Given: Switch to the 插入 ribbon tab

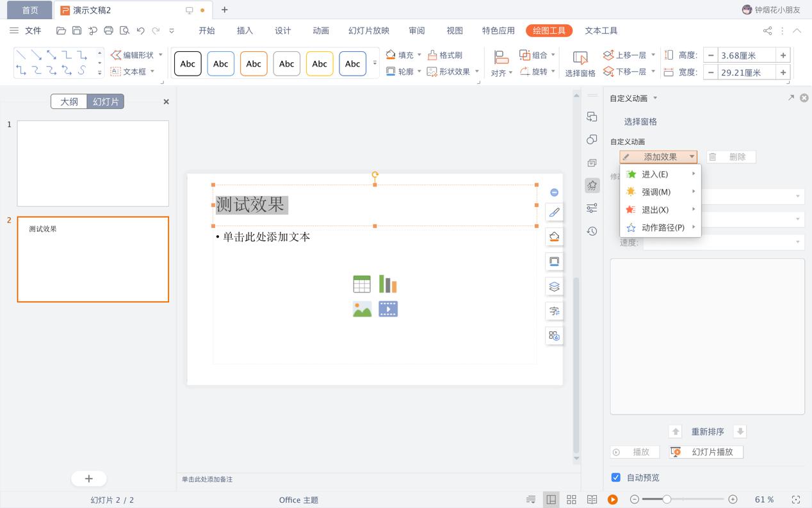Looking at the screenshot, I should pyautogui.click(x=244, y=30).
